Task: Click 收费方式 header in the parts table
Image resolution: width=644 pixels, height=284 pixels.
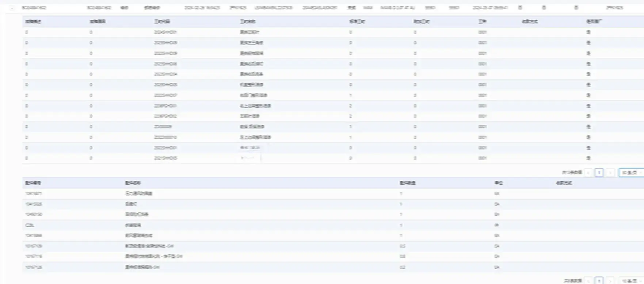Action: 564,183
